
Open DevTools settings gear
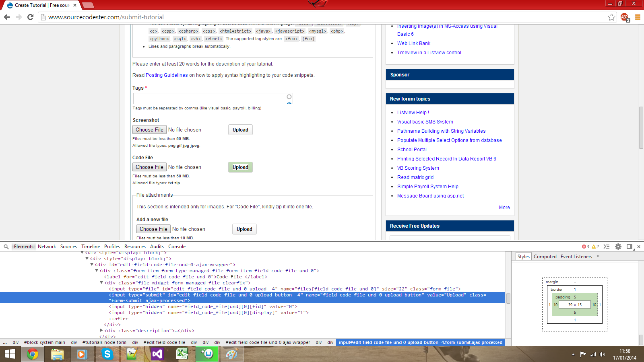tap(618, 247)
